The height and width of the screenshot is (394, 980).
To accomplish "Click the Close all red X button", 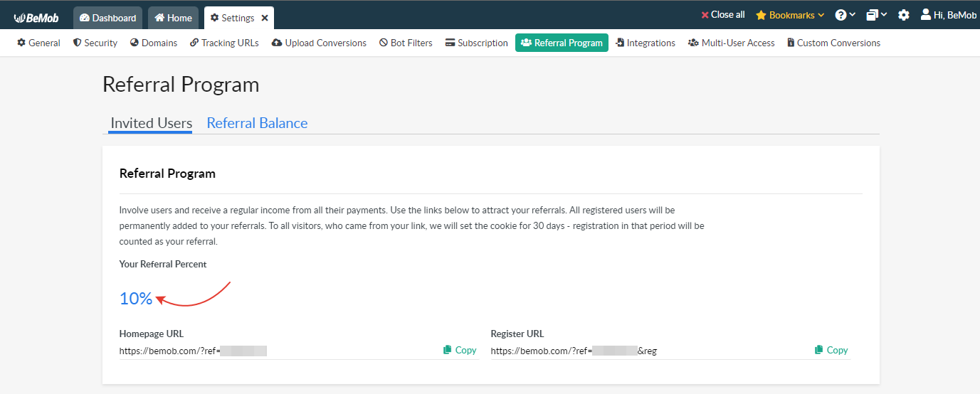I will [722, 15].
